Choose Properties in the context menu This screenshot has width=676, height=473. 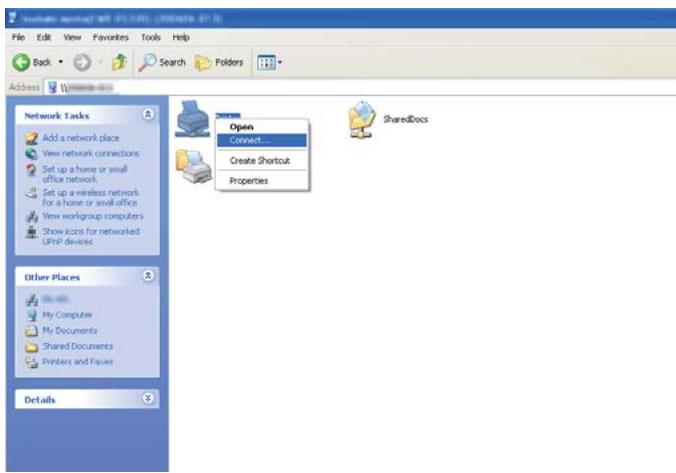pyautogui.click(x=262, y=181)
